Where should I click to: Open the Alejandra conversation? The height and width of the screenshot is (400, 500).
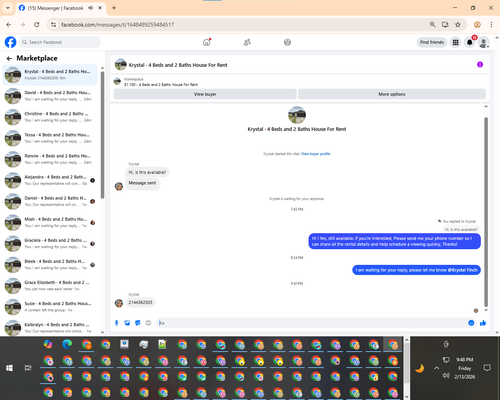(x=50, y=180)
